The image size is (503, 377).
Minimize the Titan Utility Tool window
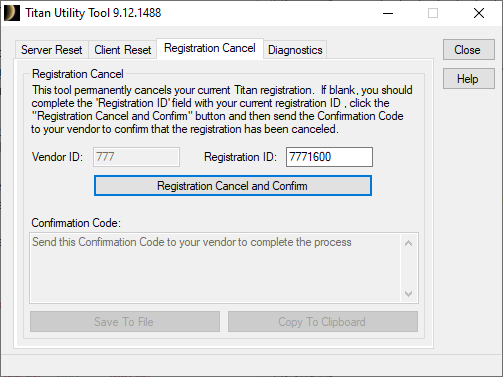point(388,13)
